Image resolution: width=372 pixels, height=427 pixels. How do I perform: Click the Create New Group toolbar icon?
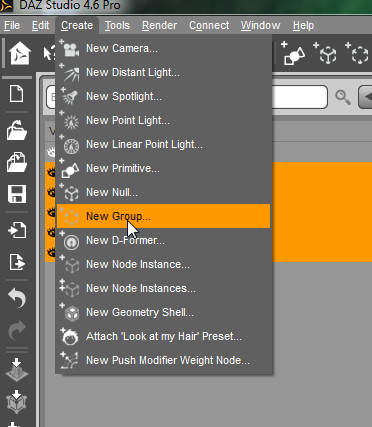357,53
